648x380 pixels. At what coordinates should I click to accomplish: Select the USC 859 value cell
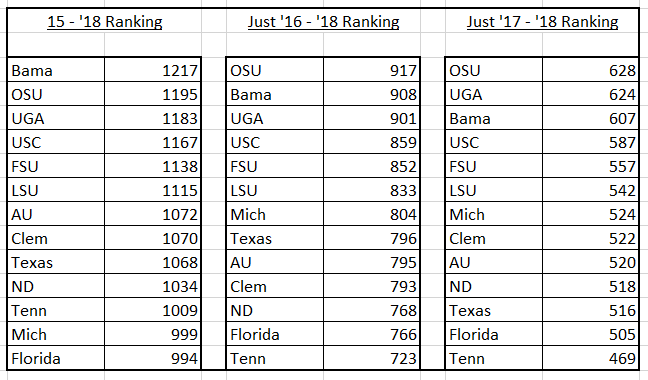(372, 142)
